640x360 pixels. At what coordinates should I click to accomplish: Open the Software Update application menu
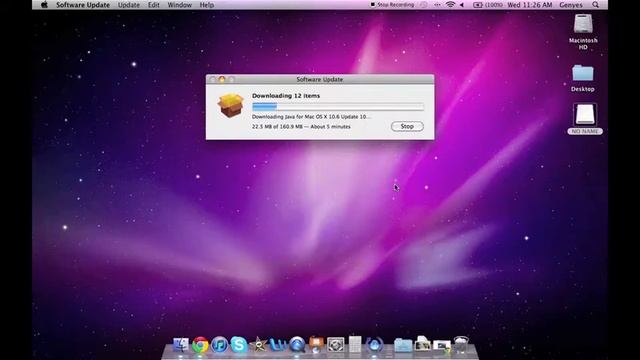click(x=83, y=5)
